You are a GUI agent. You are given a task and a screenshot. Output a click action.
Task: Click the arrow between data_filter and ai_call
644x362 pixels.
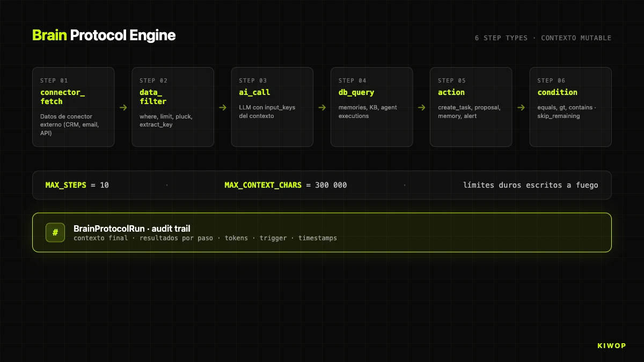click(x=223, y=107)
